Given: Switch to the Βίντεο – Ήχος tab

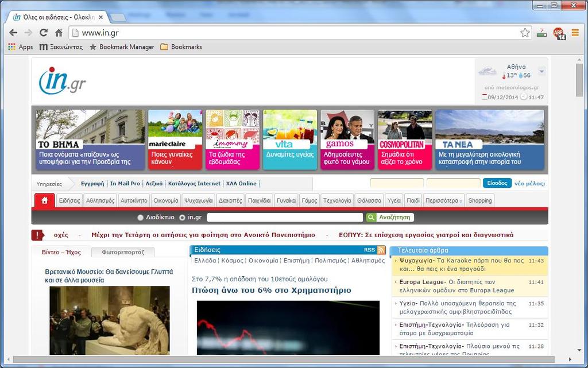Looking at the screenshot, I should point(61,252).
